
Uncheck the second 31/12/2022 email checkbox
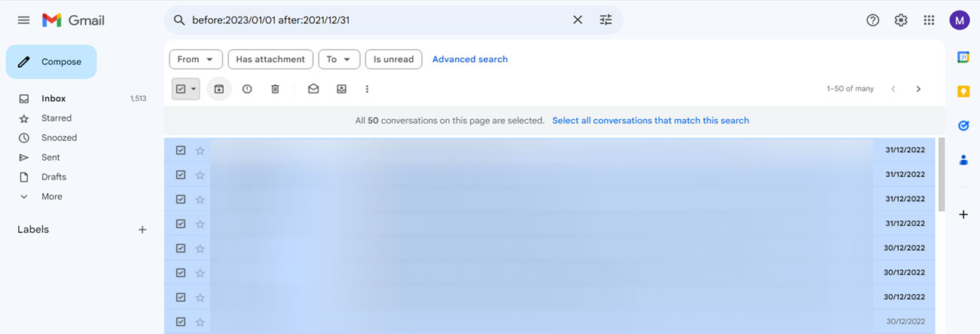[181, 174]
